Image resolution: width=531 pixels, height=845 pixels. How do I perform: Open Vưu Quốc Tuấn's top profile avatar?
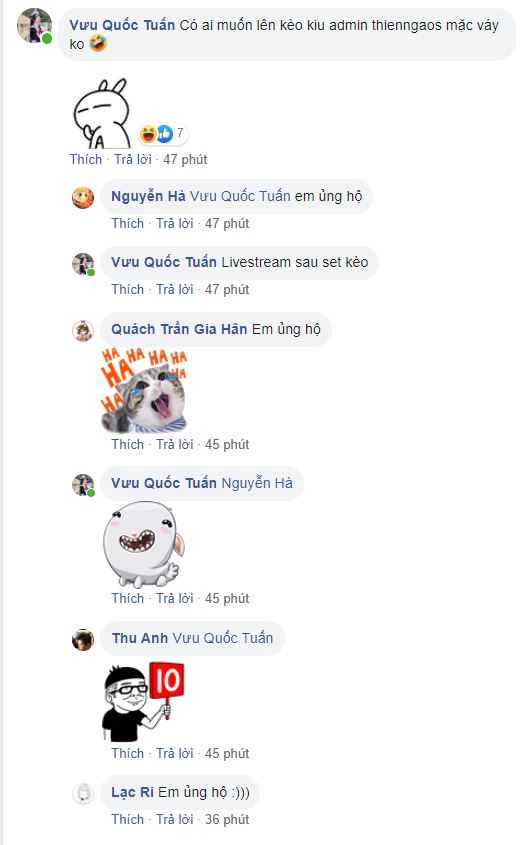click(x=35, y=26)
